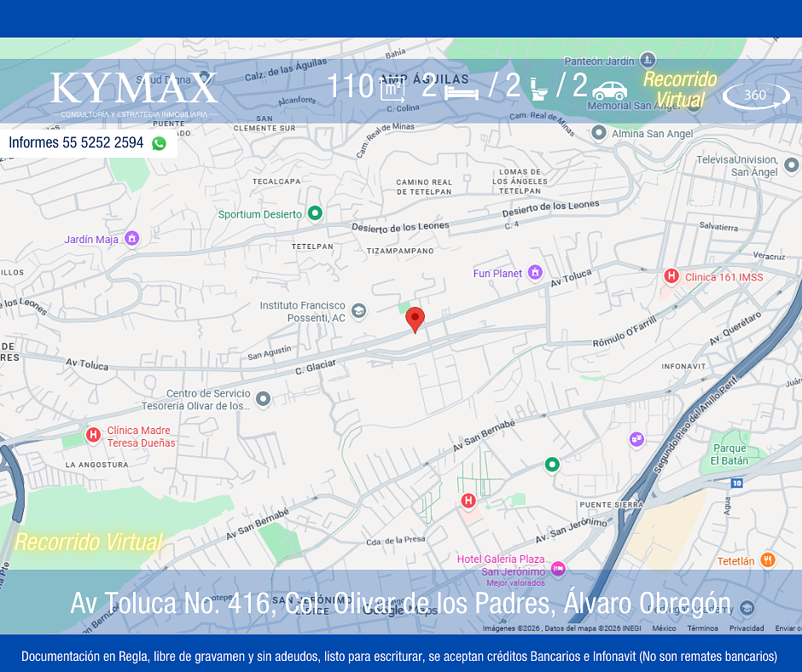
Task: Click the Fun Planet purple marker
Action: pyautogui.click(x=535, y=273)
